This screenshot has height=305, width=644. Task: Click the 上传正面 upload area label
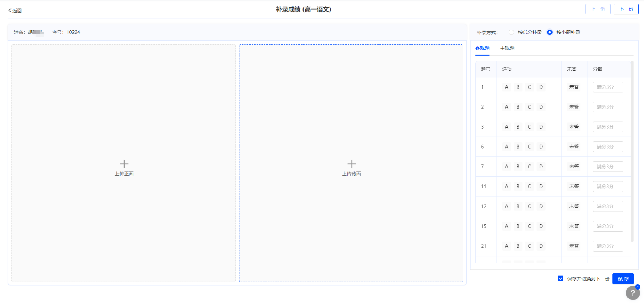click(124, 174)
